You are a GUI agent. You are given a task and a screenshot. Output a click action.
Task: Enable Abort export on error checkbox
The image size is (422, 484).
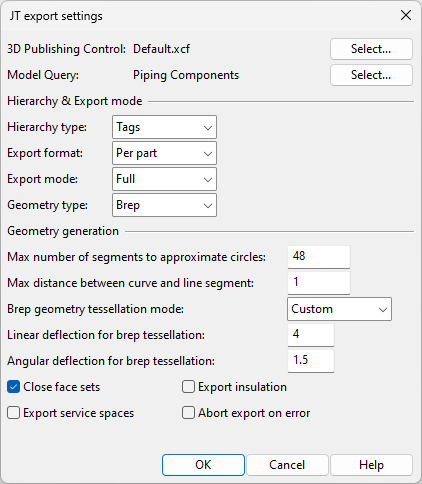188,413
